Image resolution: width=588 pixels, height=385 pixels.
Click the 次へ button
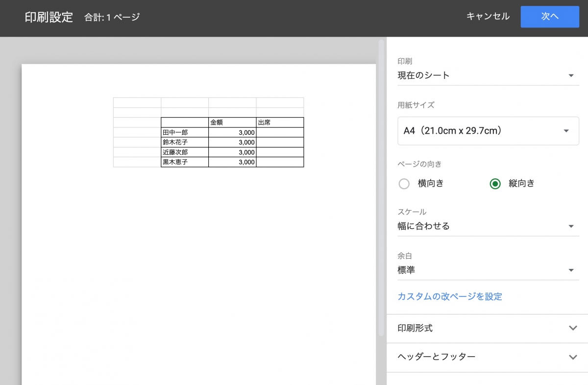pos(549,16)
